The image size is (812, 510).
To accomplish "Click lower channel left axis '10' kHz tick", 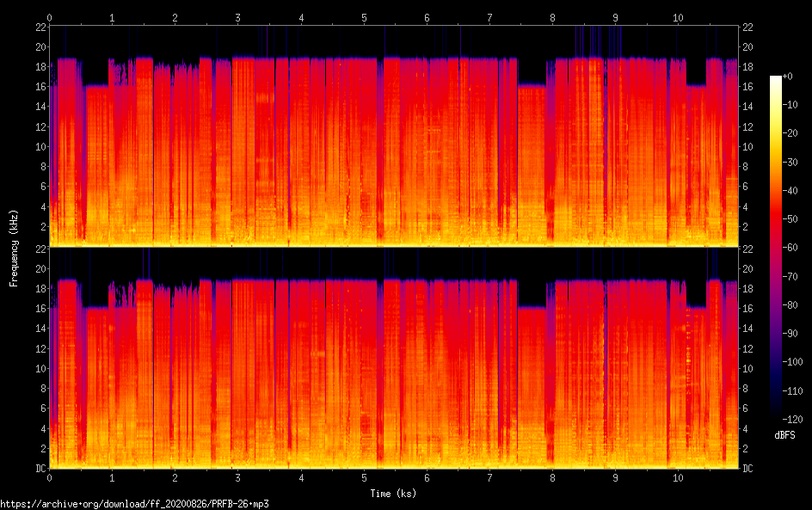I will pos(40,369).
